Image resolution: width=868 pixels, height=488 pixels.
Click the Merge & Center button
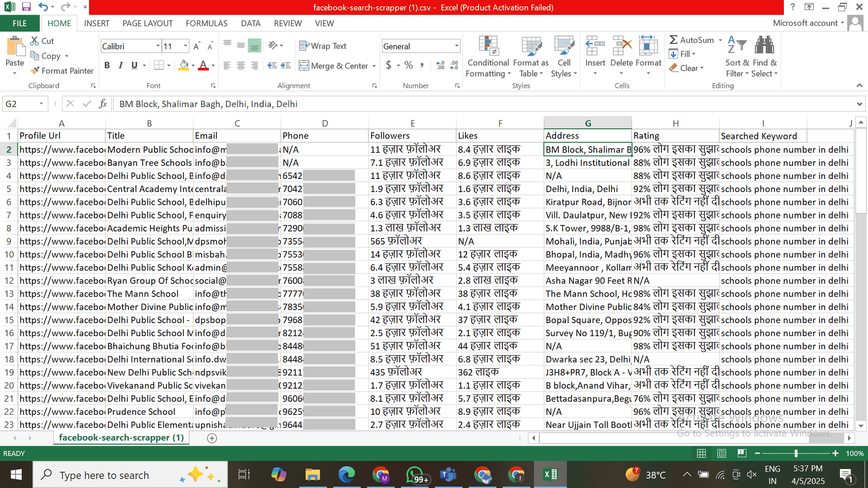click(334, 66)
